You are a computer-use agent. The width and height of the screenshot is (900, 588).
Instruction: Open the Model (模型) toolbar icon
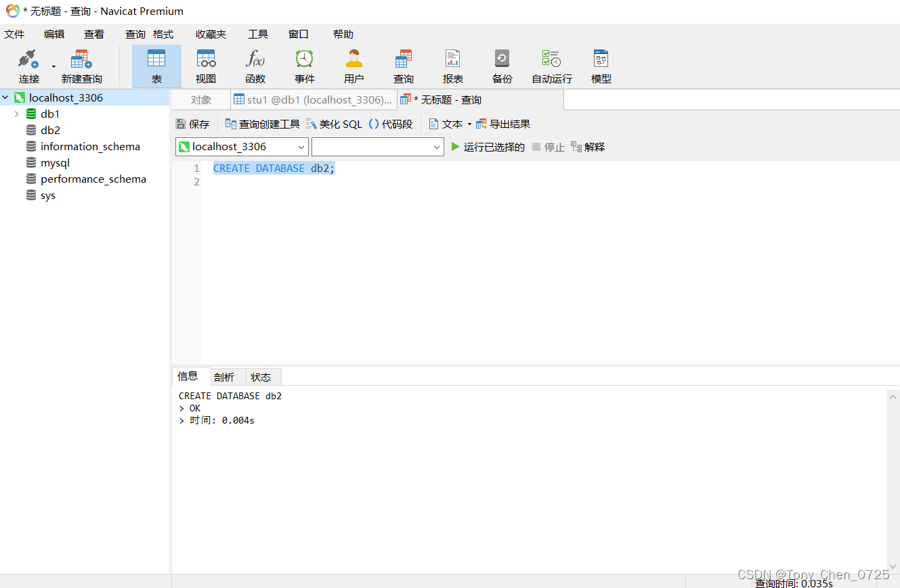coord(601,67)
